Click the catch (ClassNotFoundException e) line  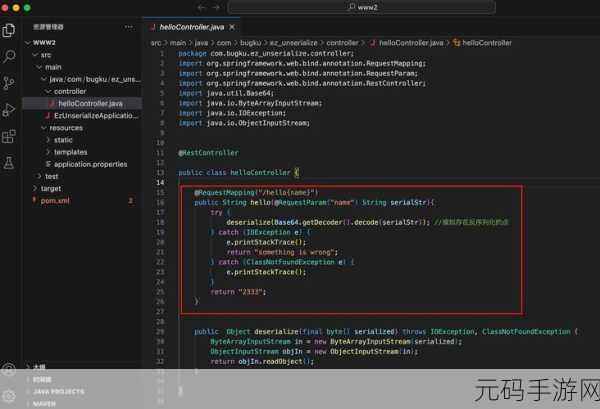282,262
